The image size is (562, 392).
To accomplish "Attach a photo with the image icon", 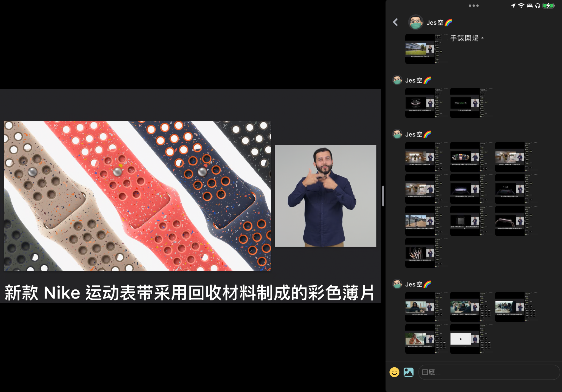I will (x=409, y=372).
